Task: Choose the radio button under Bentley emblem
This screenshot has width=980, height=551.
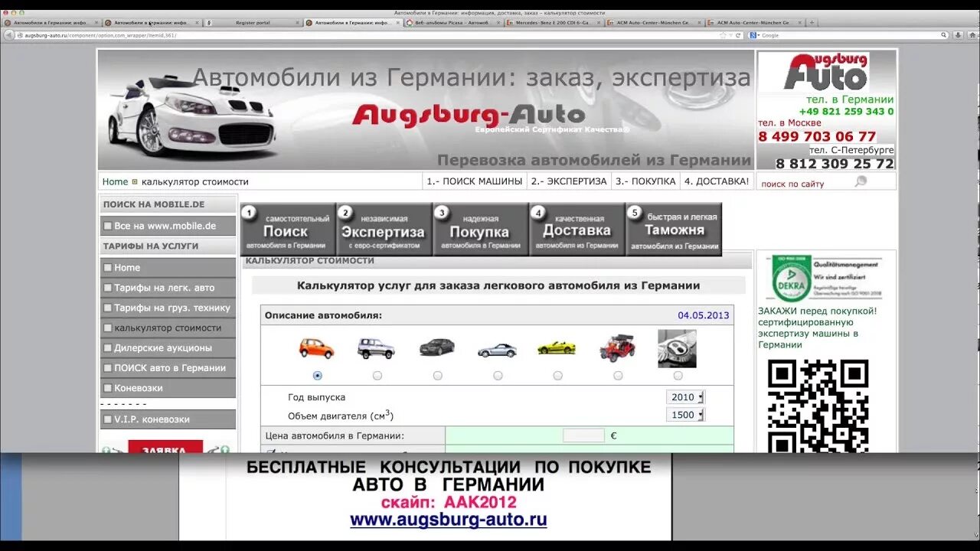Action: click(678, 376)
